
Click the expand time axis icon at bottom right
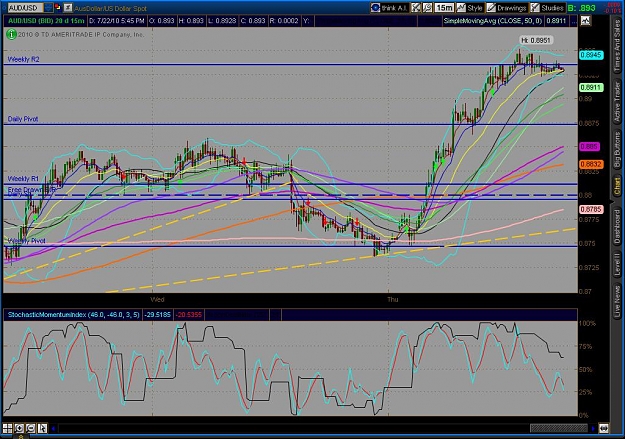[x=603, y=429]
